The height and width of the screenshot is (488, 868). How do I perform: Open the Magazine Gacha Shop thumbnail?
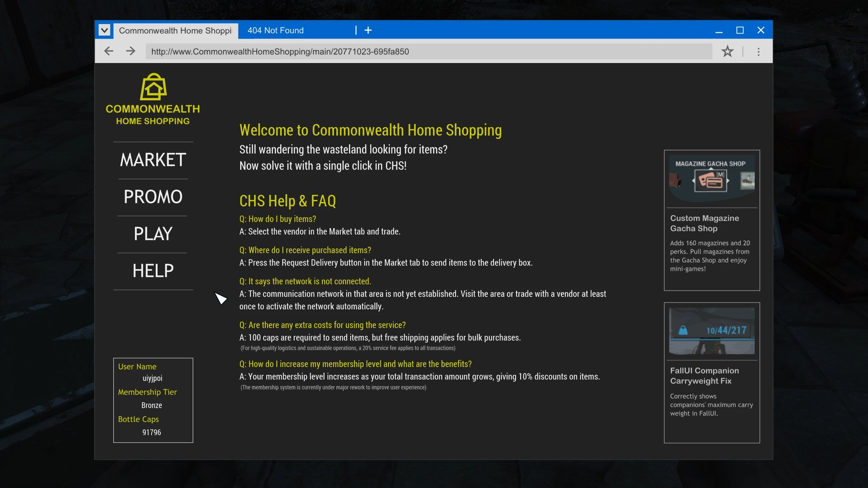712,178
